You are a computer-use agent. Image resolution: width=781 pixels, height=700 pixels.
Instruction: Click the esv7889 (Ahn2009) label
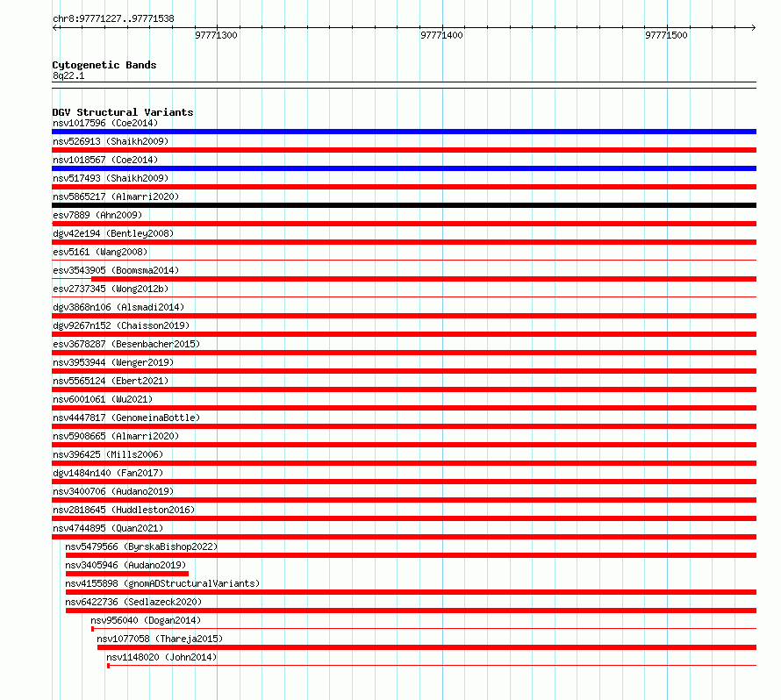[97, 215]
